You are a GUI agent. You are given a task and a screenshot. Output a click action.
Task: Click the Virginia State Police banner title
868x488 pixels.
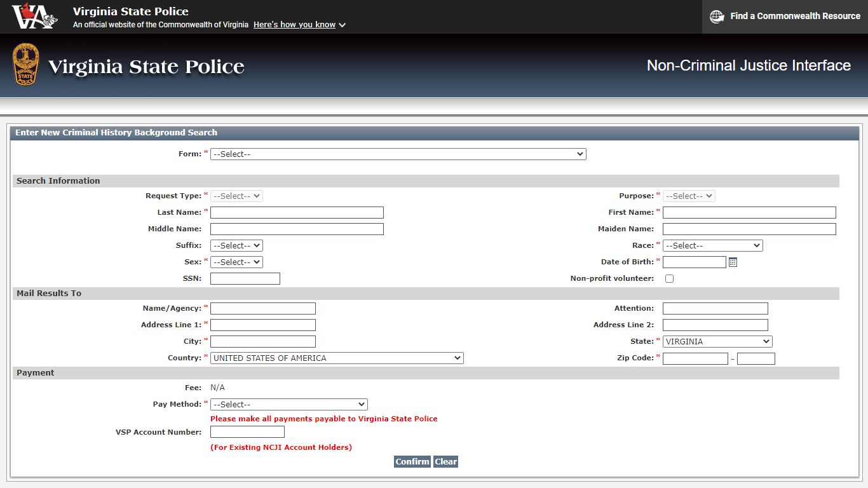[x=146, y=67]
